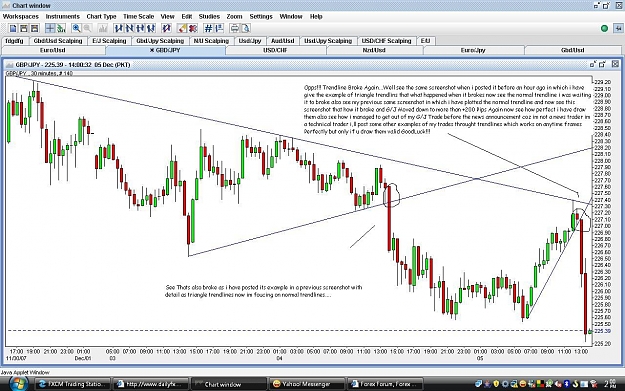Click the print preview page icon
This screenshot has height=391, width=625.
coord(245,28)
